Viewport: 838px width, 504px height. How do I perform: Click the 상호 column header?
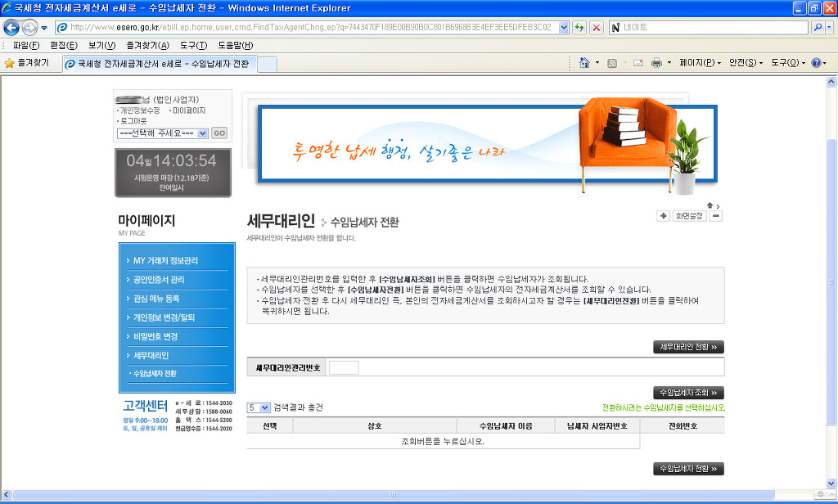pyautogui.click(x=375, y=426)
